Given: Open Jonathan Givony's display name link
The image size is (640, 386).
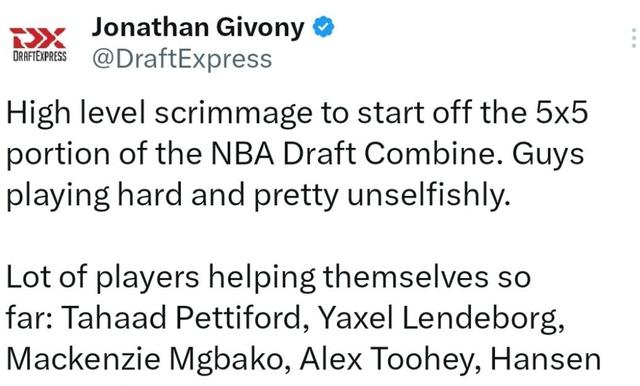Looking at the screenshot, I should [198, 27].
